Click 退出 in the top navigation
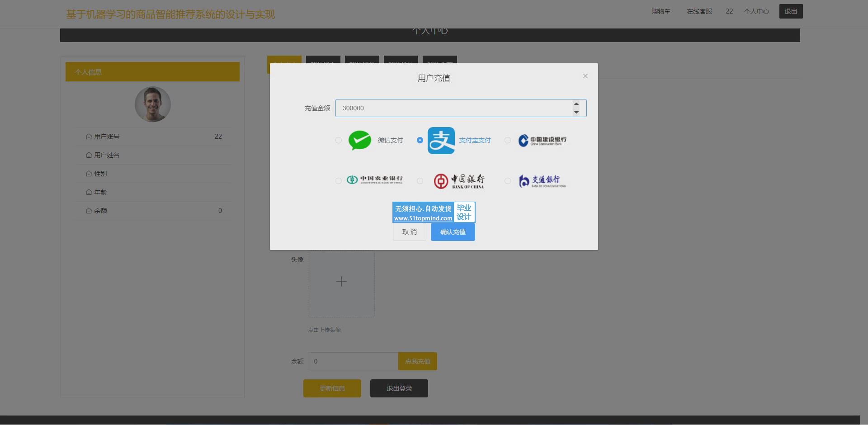The width and height of the screenshot is (868, 425). tap(791, 11)
